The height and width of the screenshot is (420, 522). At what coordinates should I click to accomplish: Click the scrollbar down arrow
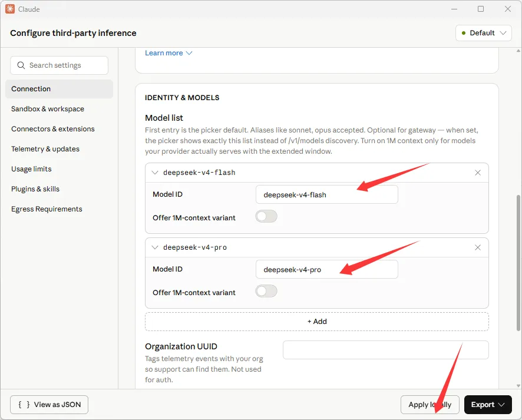tap(518, 386)
